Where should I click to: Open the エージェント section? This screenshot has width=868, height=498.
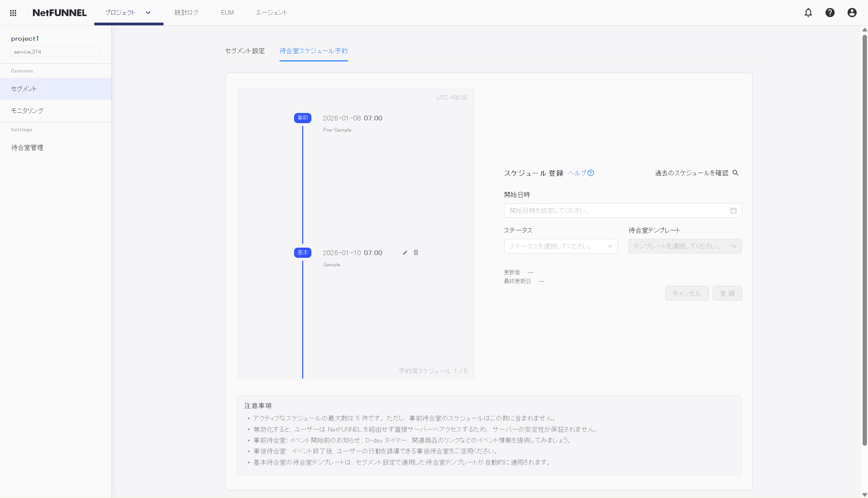coord(272,12)
